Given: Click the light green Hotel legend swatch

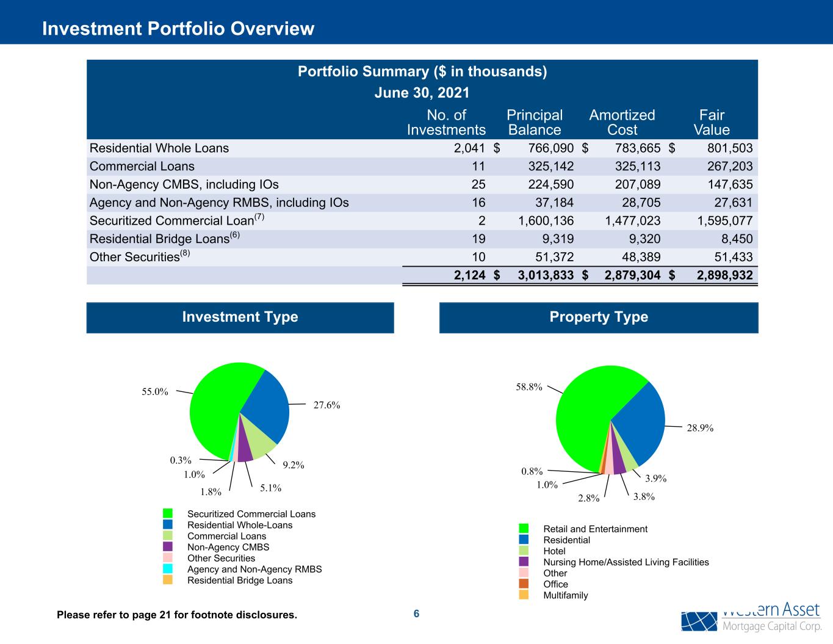Looking at the screenshot, I should [x=524, y=551].
